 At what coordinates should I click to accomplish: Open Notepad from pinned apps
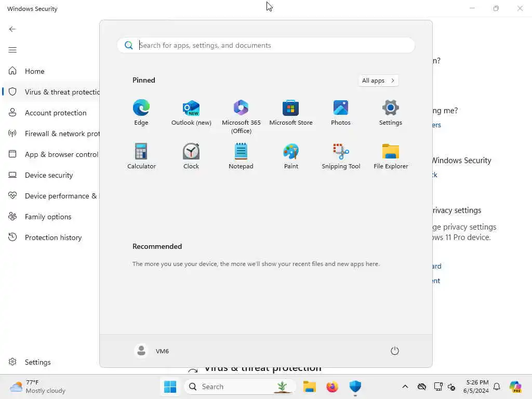[241, 156]
